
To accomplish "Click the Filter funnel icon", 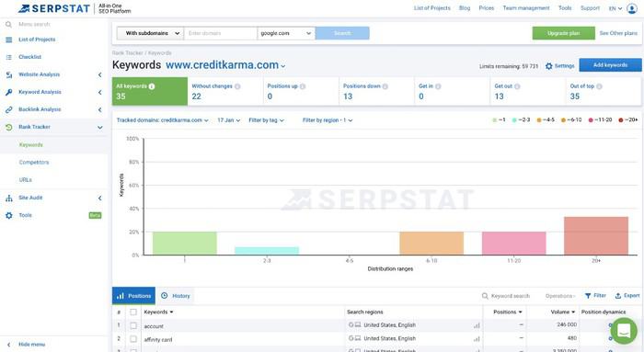I will [588, 295].
